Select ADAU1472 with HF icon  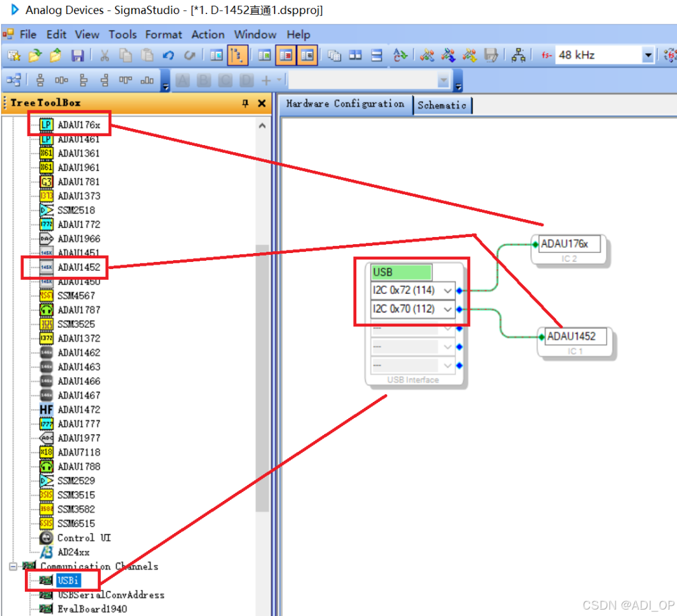pyautogui.click(x=79, y=410)
